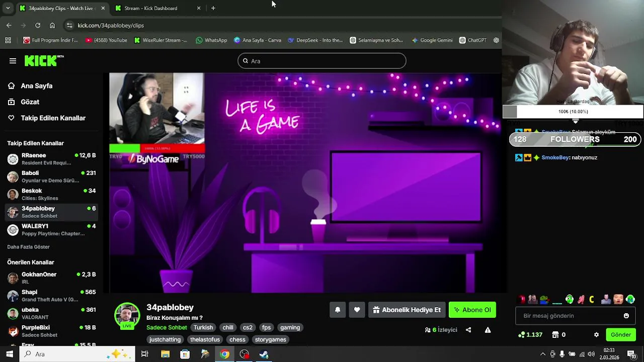Open the bookmarks apps grid icon

(x=8, y=40)
